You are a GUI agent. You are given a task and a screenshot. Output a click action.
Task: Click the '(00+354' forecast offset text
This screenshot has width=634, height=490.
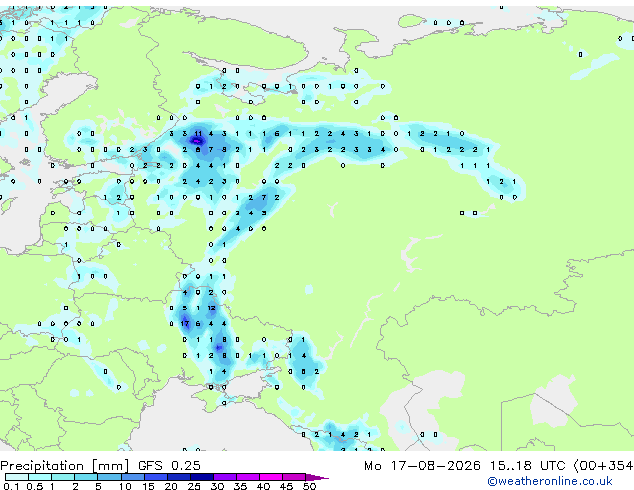click(604, 466)
